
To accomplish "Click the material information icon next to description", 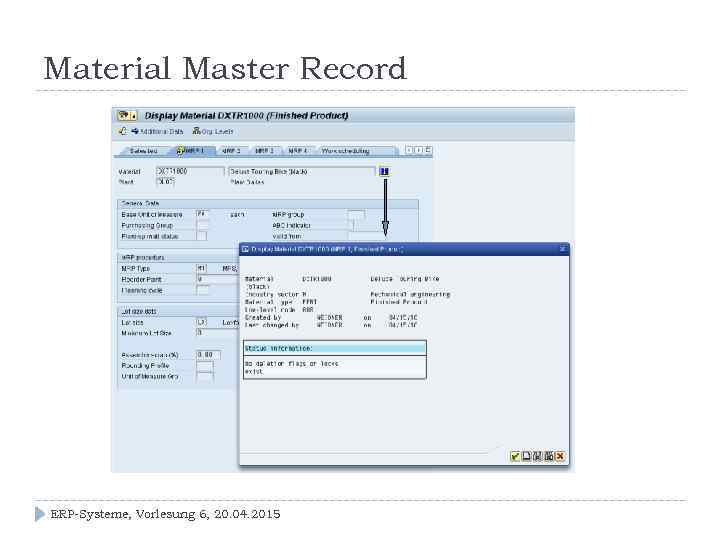I will 384,171.
